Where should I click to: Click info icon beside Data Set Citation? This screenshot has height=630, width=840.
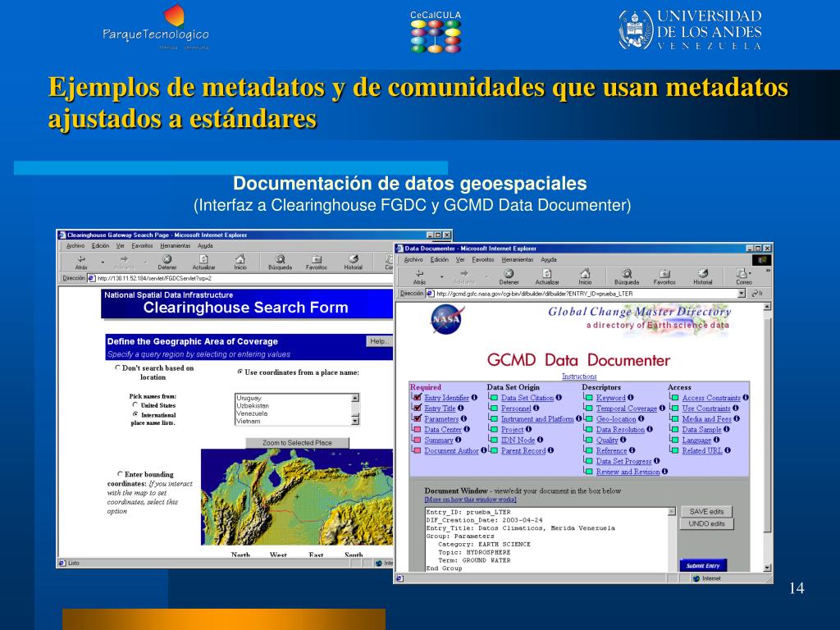point(559,398)
